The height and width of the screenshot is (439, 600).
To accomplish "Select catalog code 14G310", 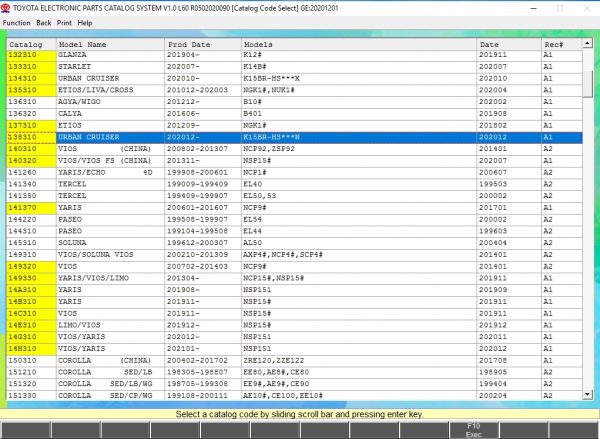I will pyautogui.click(x=31, y=337).
